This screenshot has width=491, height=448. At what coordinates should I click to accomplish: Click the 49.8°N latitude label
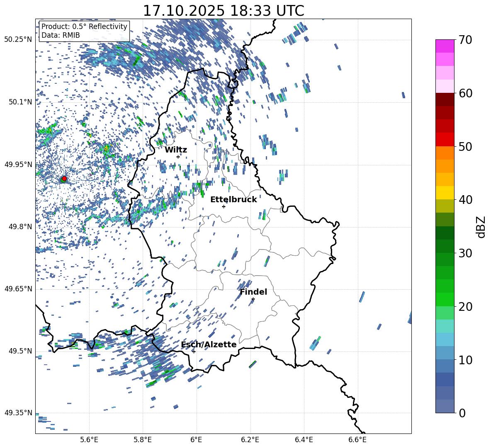click(x=20, y=227)
